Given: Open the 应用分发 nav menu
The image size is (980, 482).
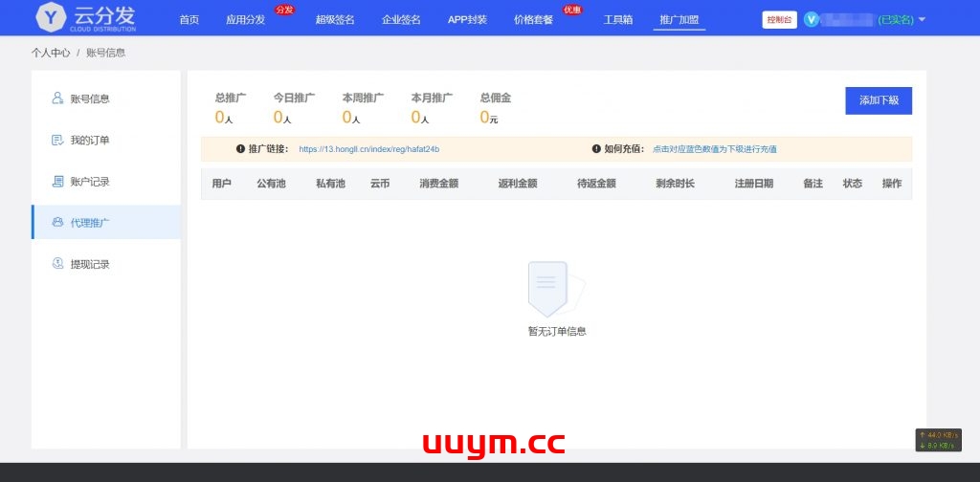Looking at the screenshot, I should click(x=245, y=20).
